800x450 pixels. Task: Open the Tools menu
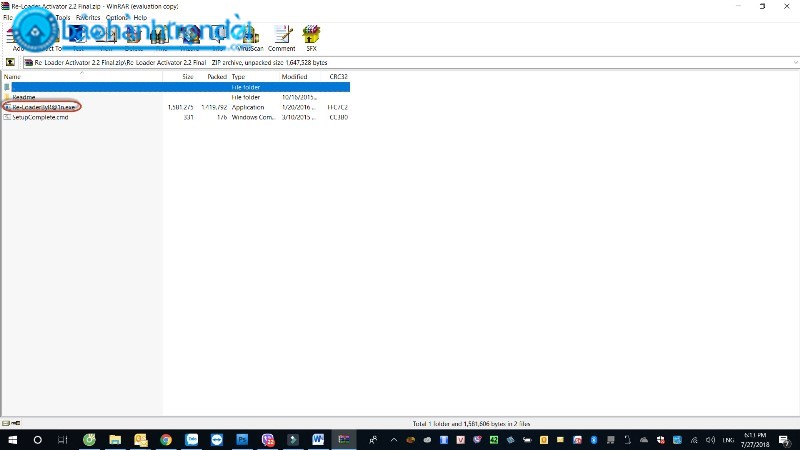[63, 17]
